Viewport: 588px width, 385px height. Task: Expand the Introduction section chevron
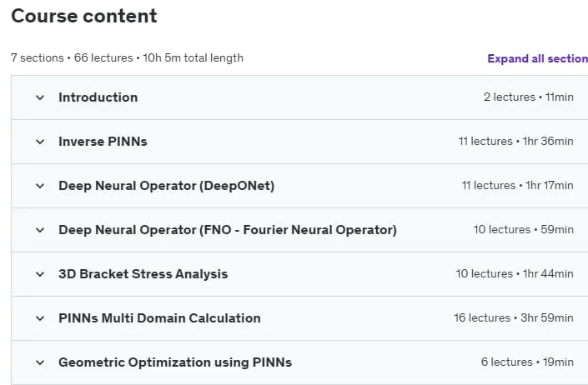[x=40, y=97]
